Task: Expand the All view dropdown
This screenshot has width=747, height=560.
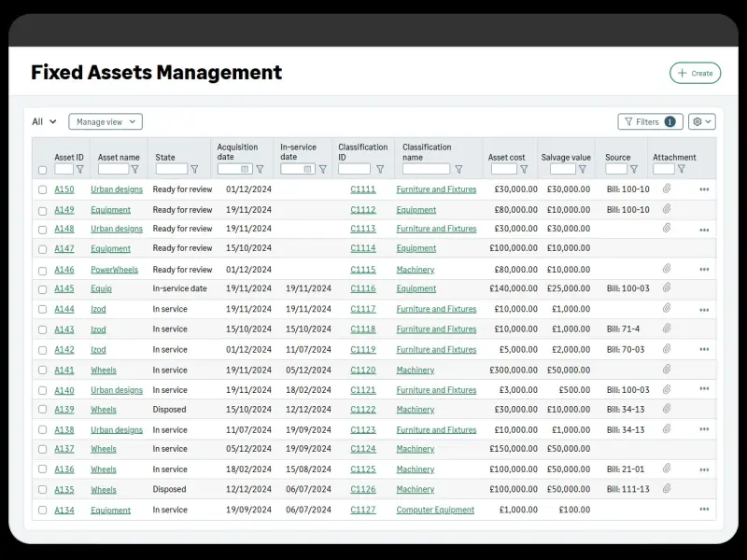Action: tap(44, 121)
